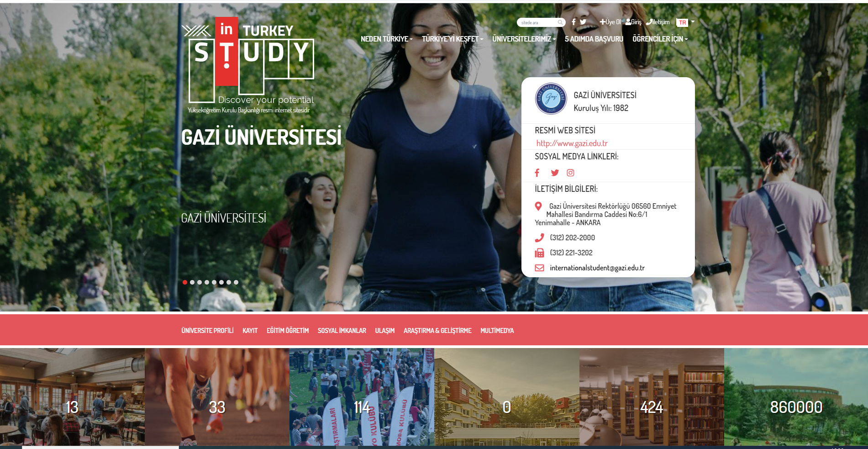Select the first red carousel dot

point(184,282)
